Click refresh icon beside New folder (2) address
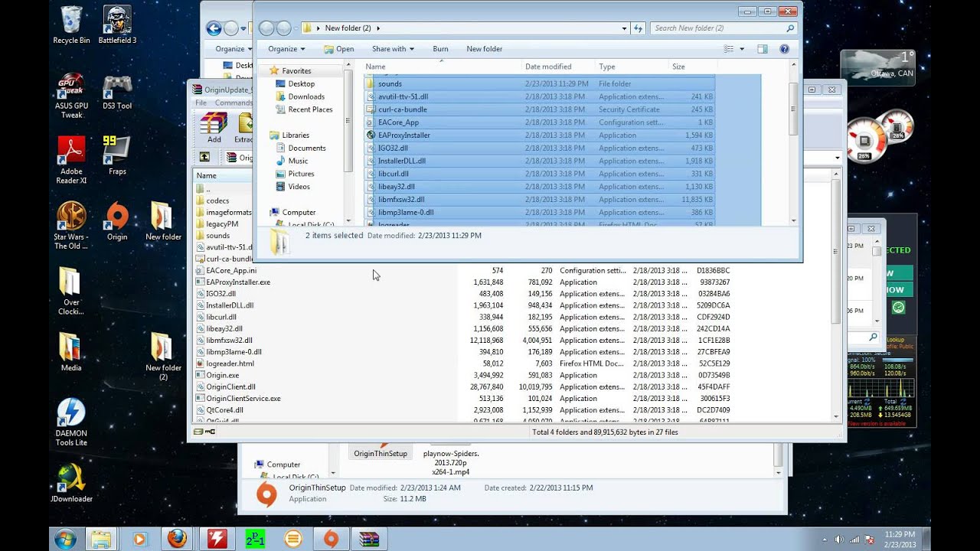 click(x=639, y=28)
